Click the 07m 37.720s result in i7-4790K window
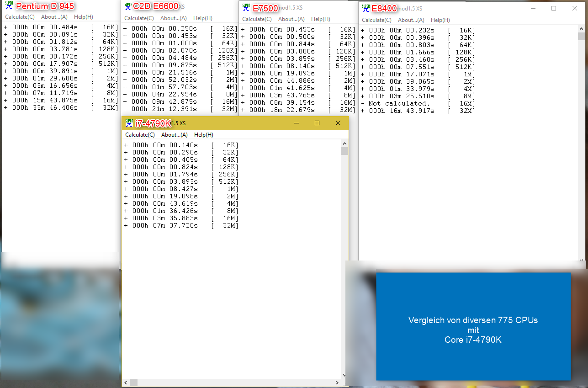The width and height of the screenshot is (588, 388). (181, 226)
